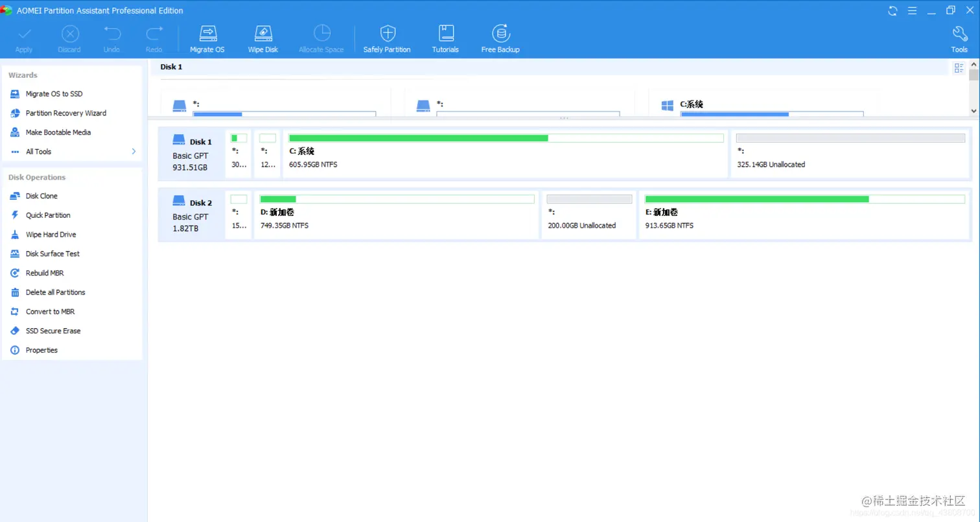Click the Disk 1 header label in top pane
Viewport: 980px width, 522px height.
(172, 67)
